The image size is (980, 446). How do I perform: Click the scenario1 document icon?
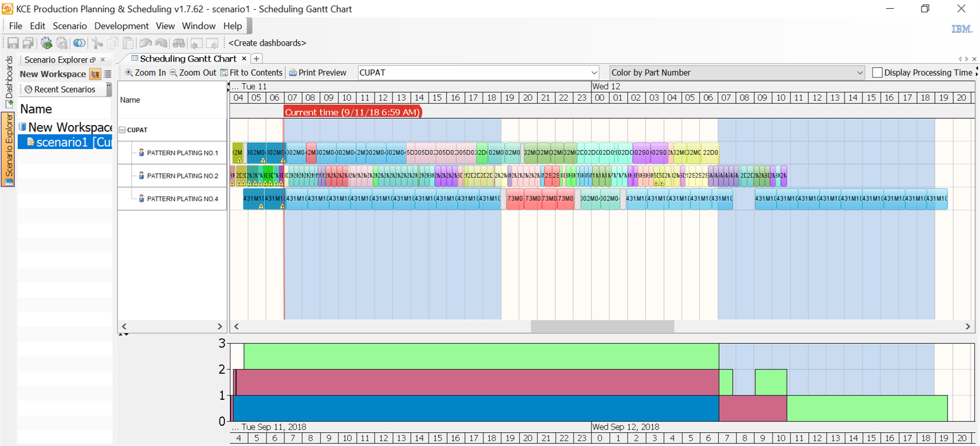[31, 142]
